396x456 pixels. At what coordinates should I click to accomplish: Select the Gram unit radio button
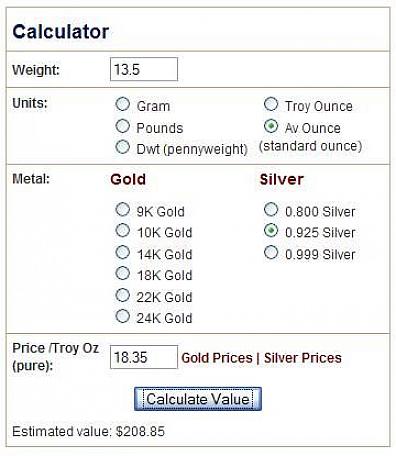pyautogui.click(x=122, y=104)
